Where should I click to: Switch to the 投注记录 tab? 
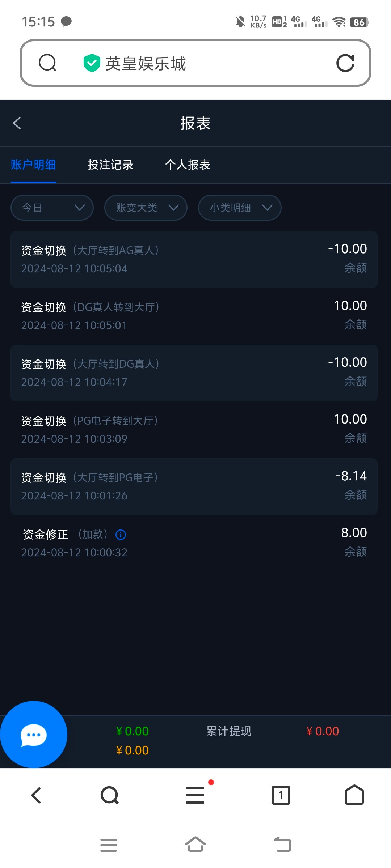pos(110,165)
